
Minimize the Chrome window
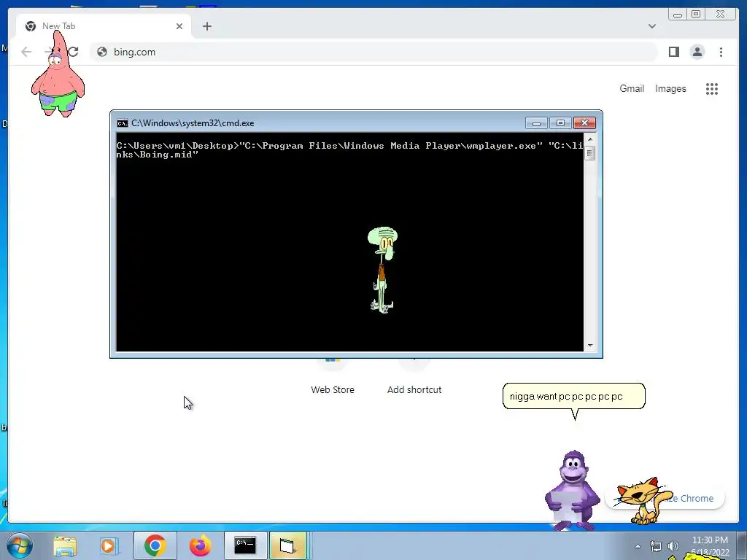tap(678, 15)
